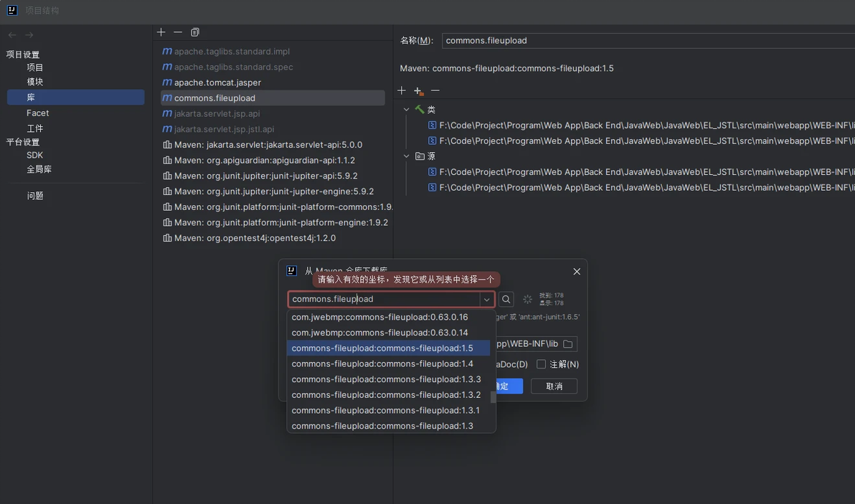The width and height of the screenshot is (855, 504).
Task: Click the suggestion list scrollbar thumb
Action: pos(493,397)
